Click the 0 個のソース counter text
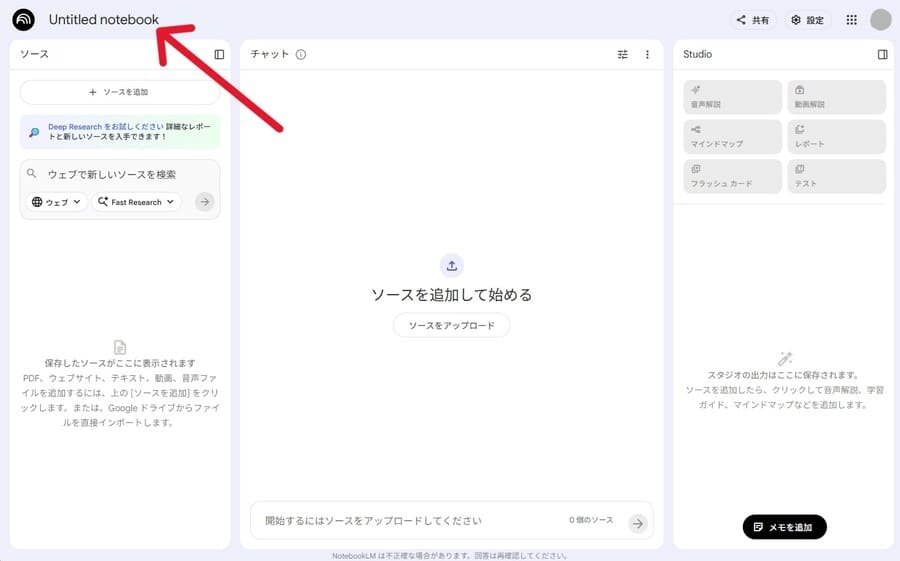900x561 pixels. pos(591,520)
